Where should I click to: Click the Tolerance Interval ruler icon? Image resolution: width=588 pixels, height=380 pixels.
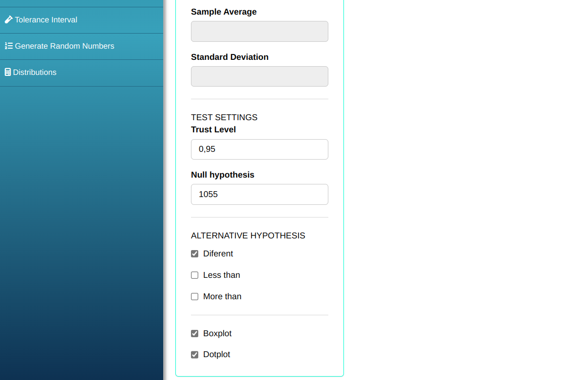point(8,20)
